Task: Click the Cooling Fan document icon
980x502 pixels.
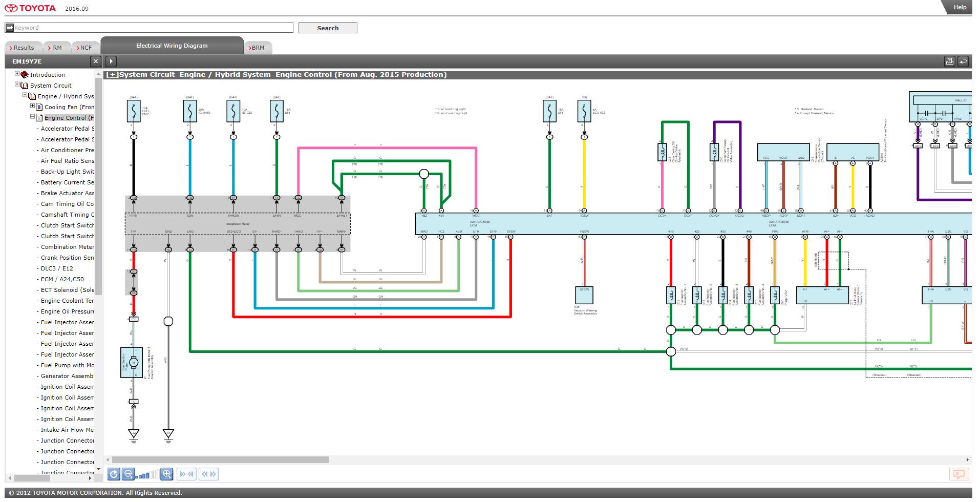Action: [39, 107]
